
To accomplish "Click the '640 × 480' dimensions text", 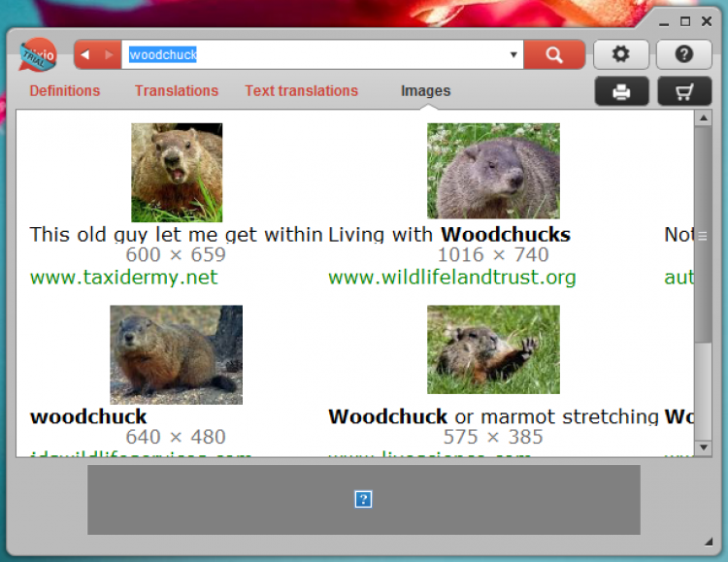I will (176, 437).
